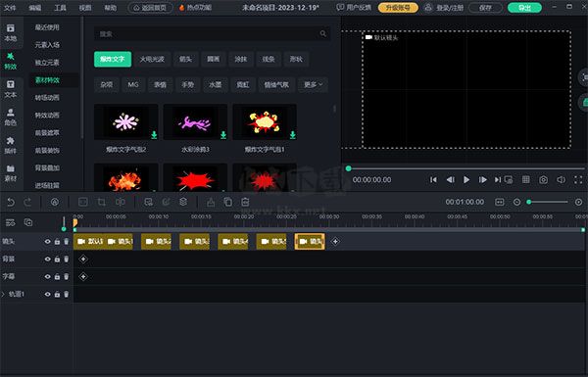Lock the 轨道1 track
Image resolution: width=588 pixels, height=377 pixels.
coord(57,294)
